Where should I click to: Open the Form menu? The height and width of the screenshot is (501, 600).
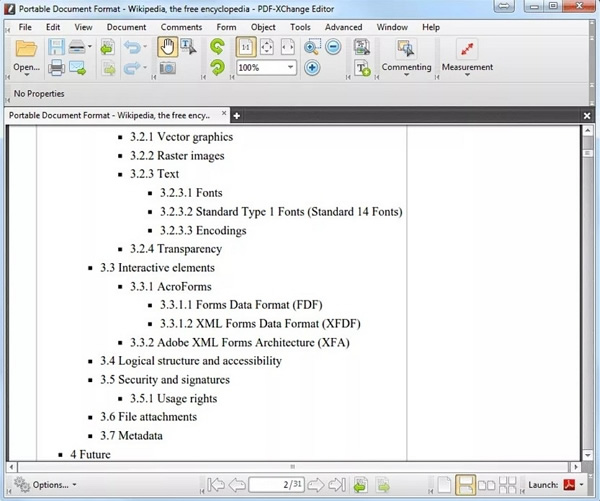tap(226, 27)
